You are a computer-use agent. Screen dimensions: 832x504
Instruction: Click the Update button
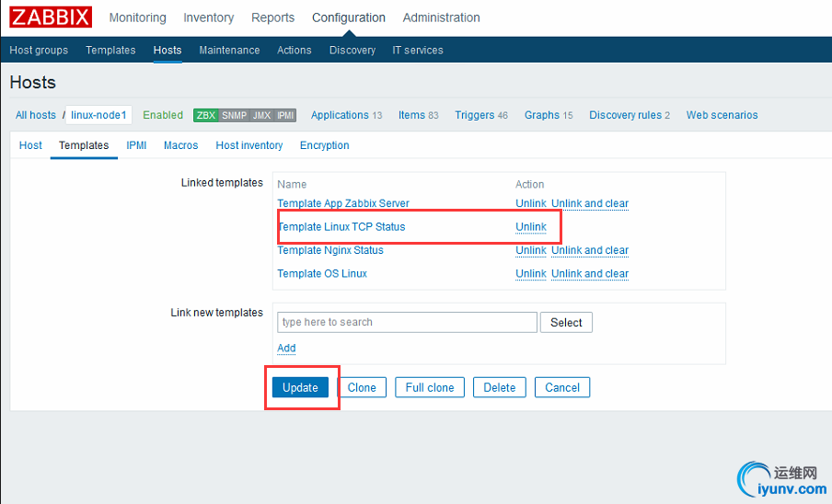tap(300, 387)
